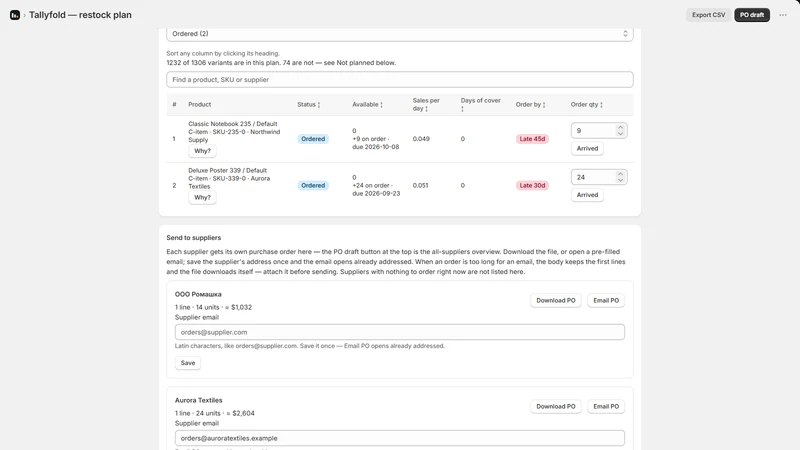The width and height of the screenshot is (800, 450).
Task: Click the Late 30d badge
Action: [532, 185]
